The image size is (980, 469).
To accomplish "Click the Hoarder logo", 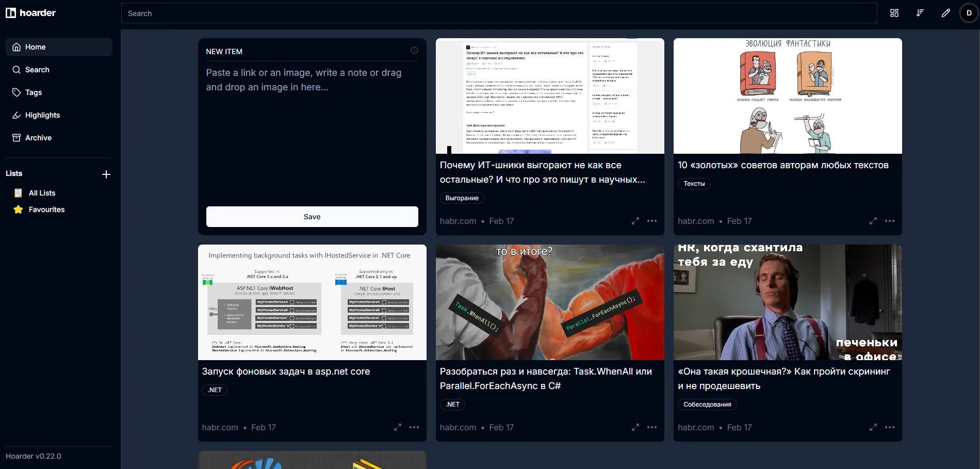I will click(31, 13).
